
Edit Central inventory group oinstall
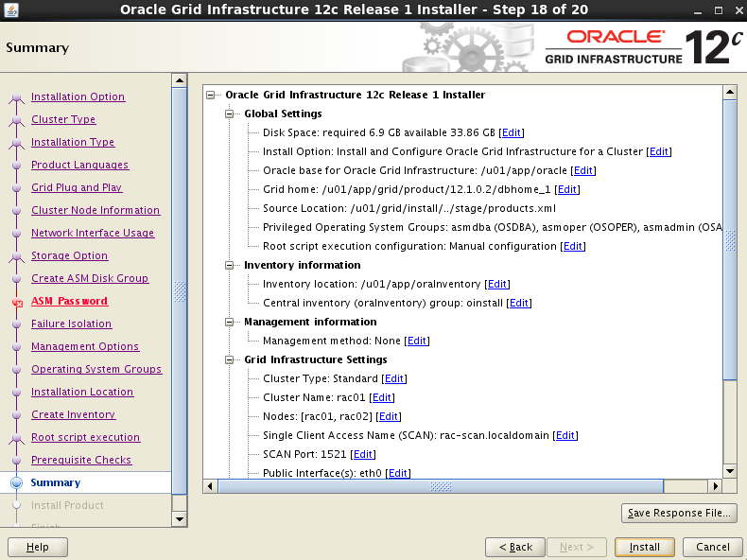point(519,303)
